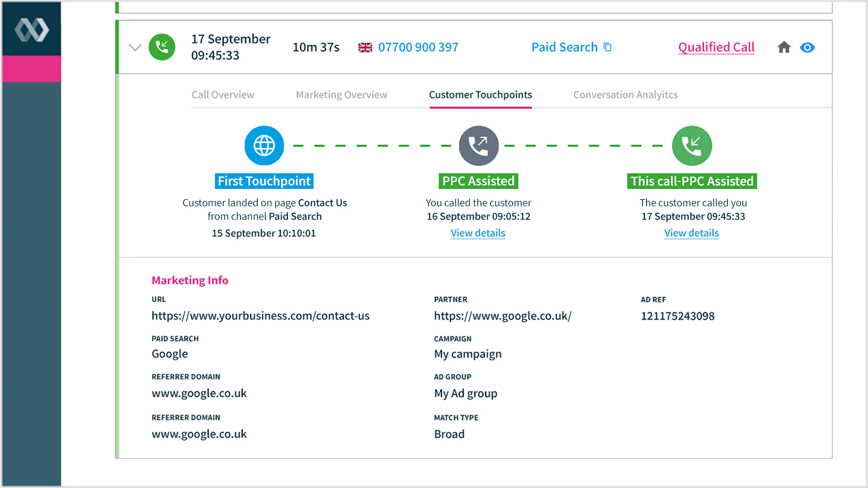This screenshot has width=868, height=488.
Task: Click the logo icon in the sidebar
Action: point(32,30)
